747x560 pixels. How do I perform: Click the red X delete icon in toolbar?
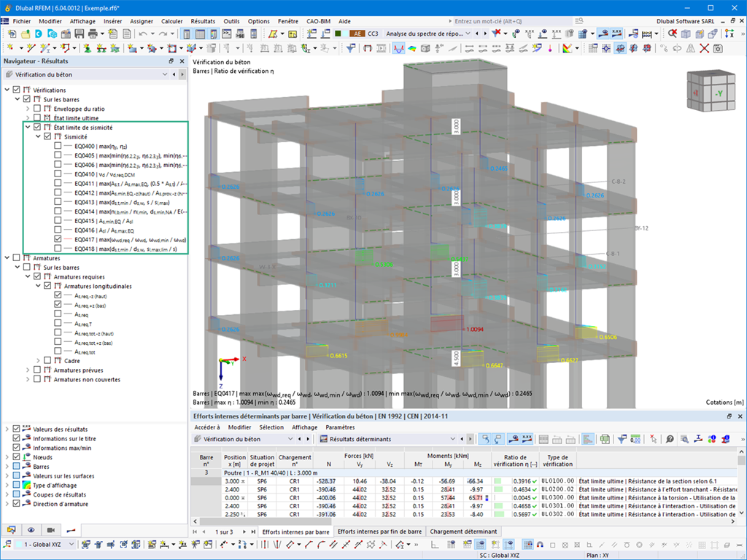[704, 48]
